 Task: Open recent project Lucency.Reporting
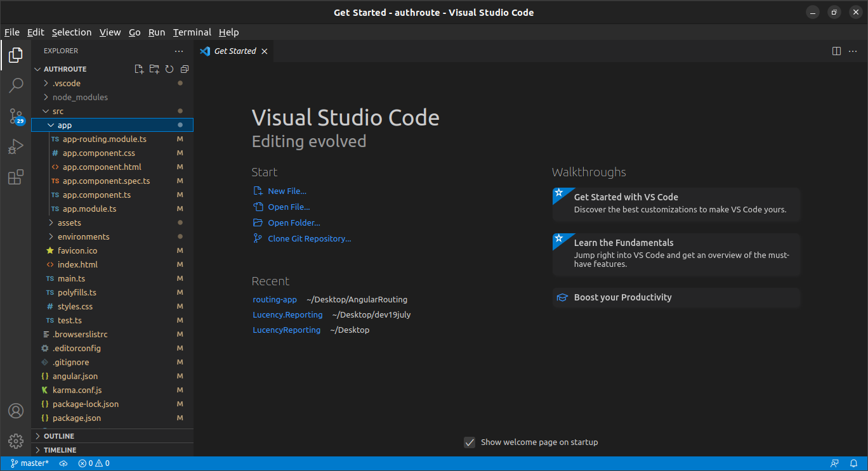coord(287,314)
